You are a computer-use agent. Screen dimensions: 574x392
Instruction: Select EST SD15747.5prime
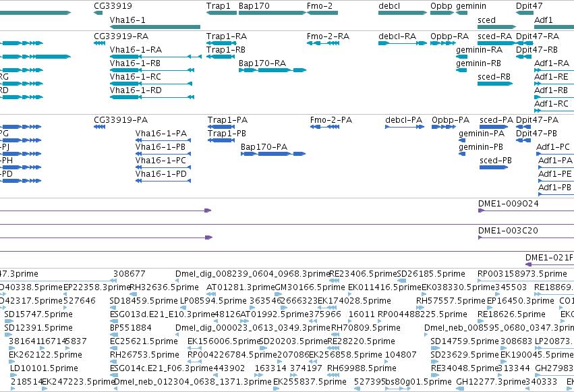(x=9, y=321)
